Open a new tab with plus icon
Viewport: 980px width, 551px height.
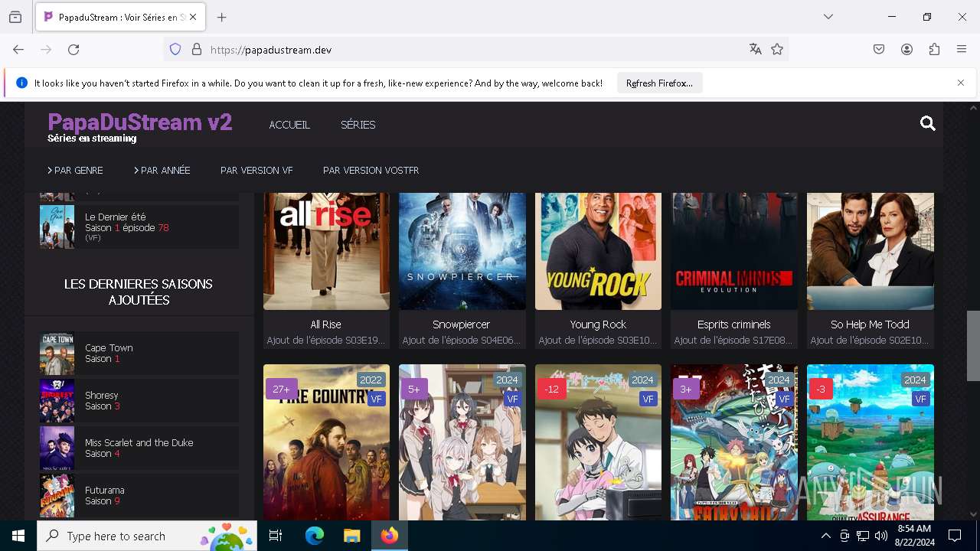click(x=222, y=17)
